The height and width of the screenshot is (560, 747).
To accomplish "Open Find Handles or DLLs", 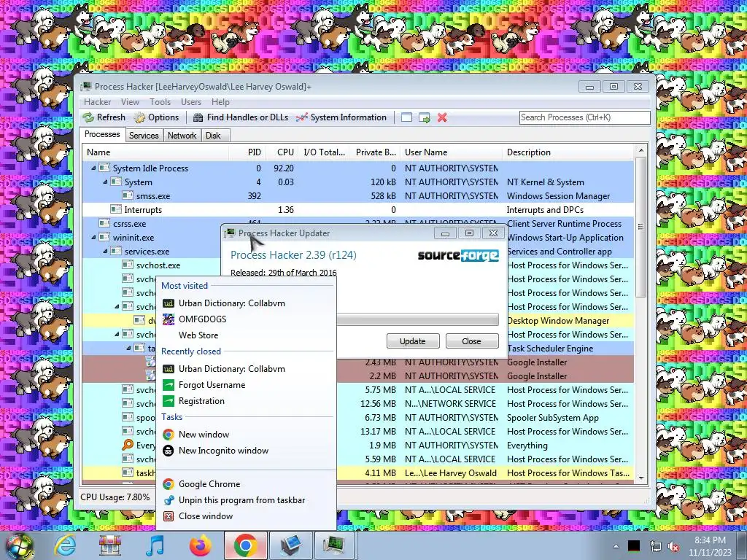I will (241, 117).
